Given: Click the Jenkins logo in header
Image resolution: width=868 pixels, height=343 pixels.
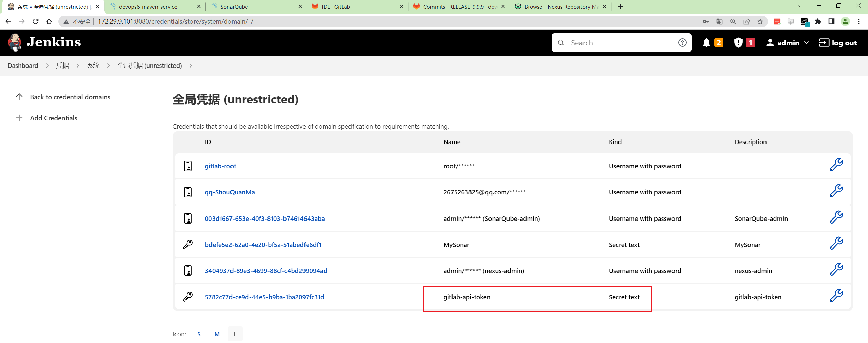Looking at the screenshot, I should point(44,42).
